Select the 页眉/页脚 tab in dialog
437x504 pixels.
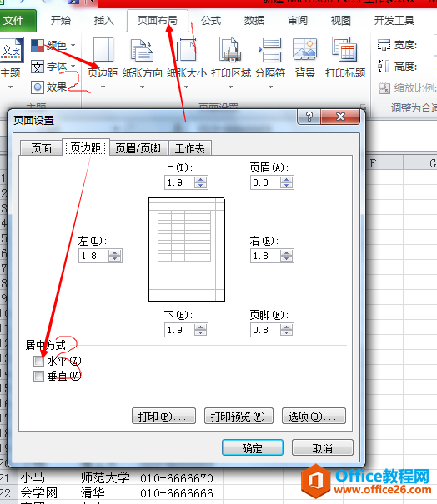138,148
